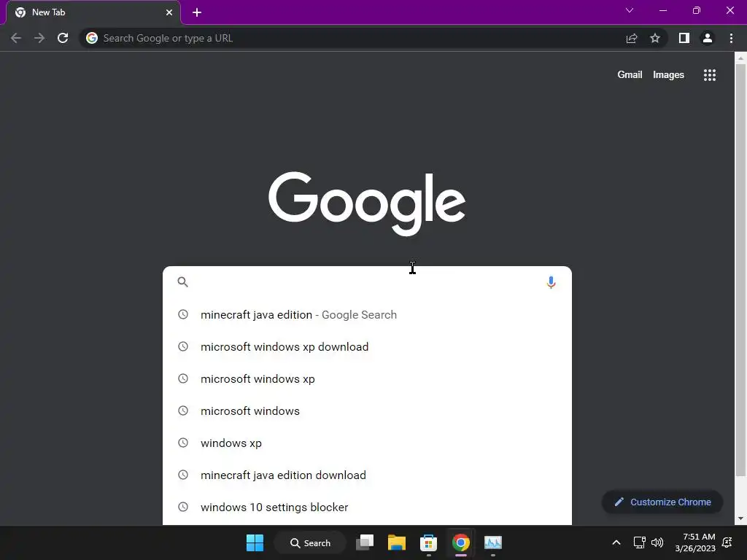Open a new tab with plus button
Viewport: 747px width, 560px height.
click(197, 12)
